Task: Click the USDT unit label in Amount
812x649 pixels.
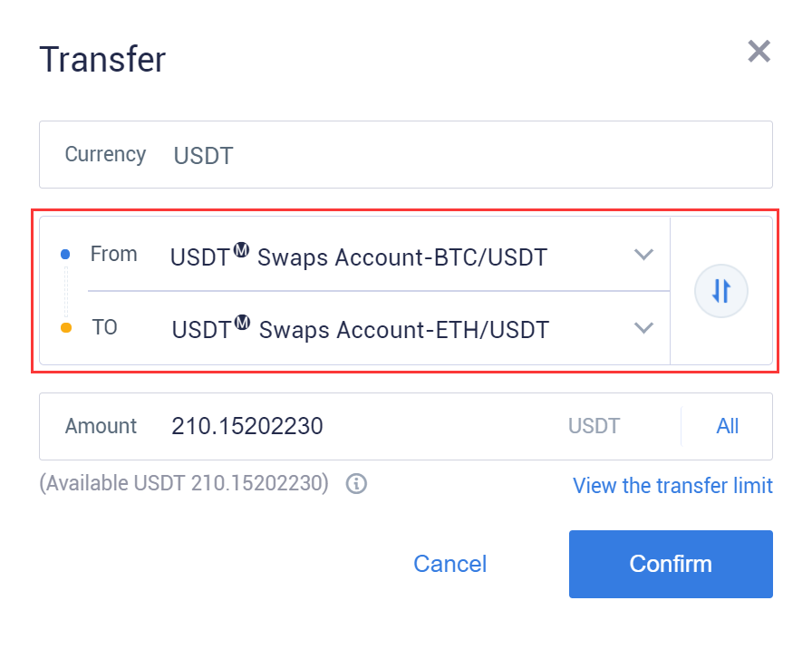Action: pyautogui.click(x=594, y=426)
